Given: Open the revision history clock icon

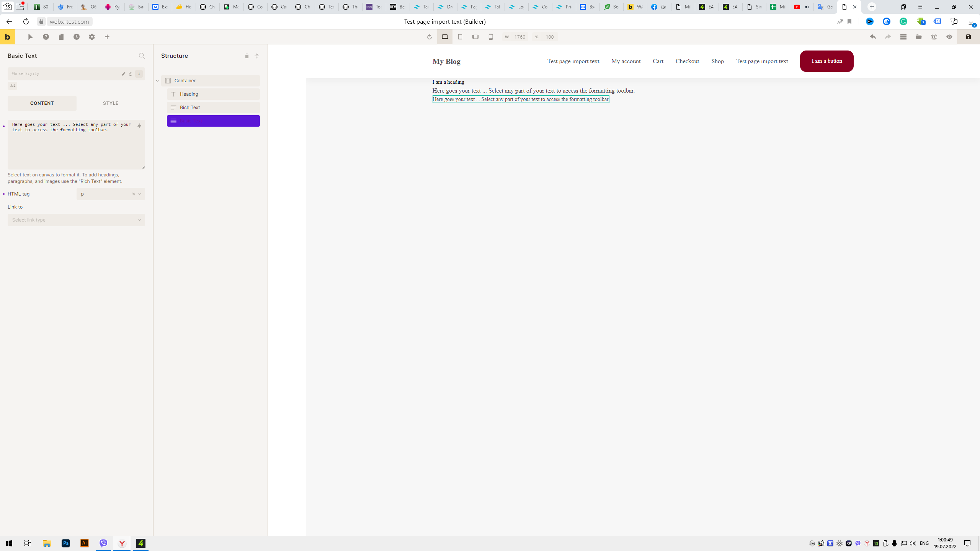Looking at the screenshot, I should pos(77,37).
